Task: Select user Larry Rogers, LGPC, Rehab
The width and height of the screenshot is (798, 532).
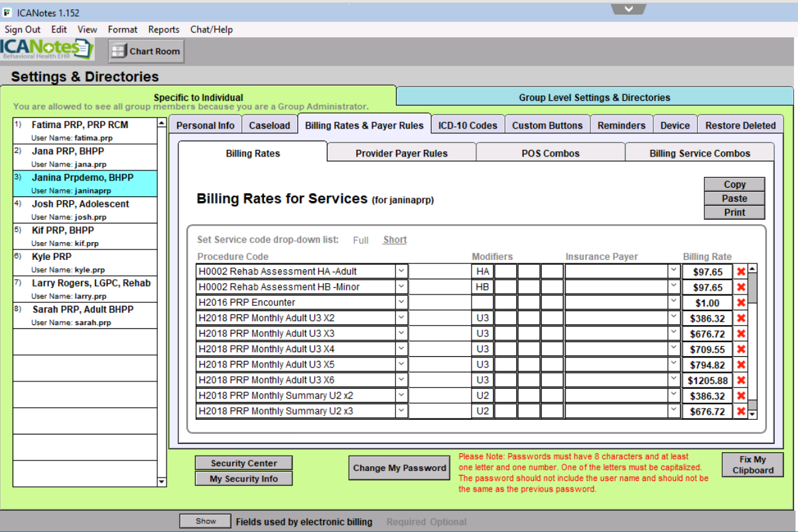Action: [91, 283]
